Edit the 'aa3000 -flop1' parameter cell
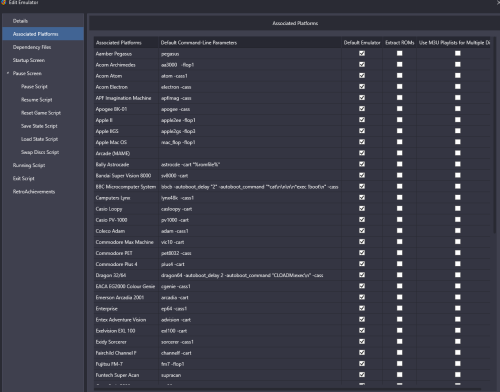 tap(250, 65)
